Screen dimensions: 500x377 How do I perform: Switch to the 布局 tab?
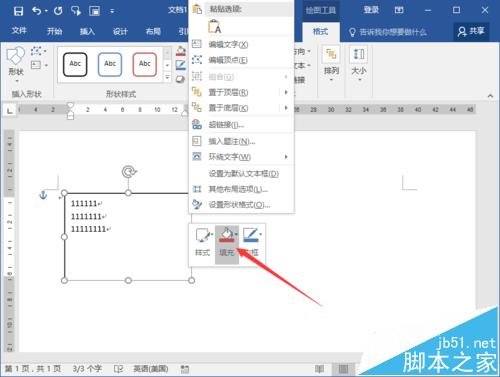153,31
